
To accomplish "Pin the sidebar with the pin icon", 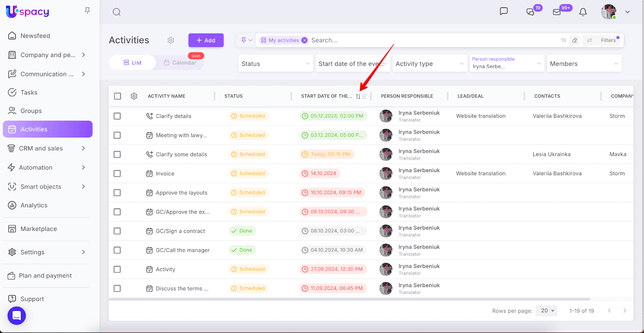I will [x=87, y=11].
